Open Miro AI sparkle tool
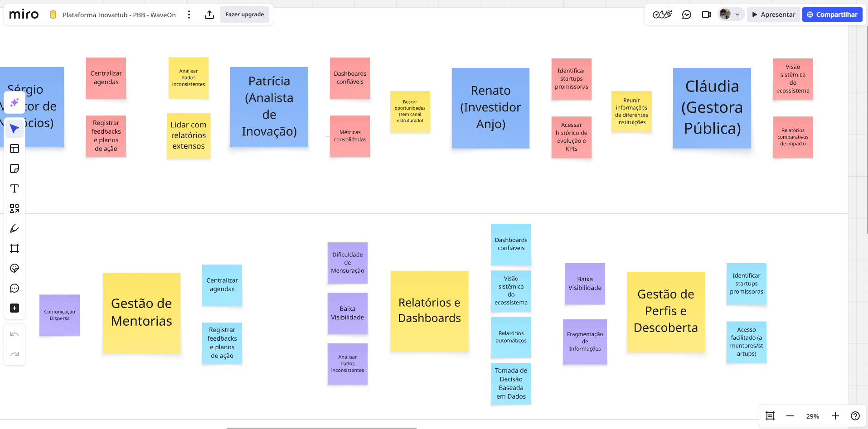This screenshot has width=868, height=429. click(x=15, y=102)
